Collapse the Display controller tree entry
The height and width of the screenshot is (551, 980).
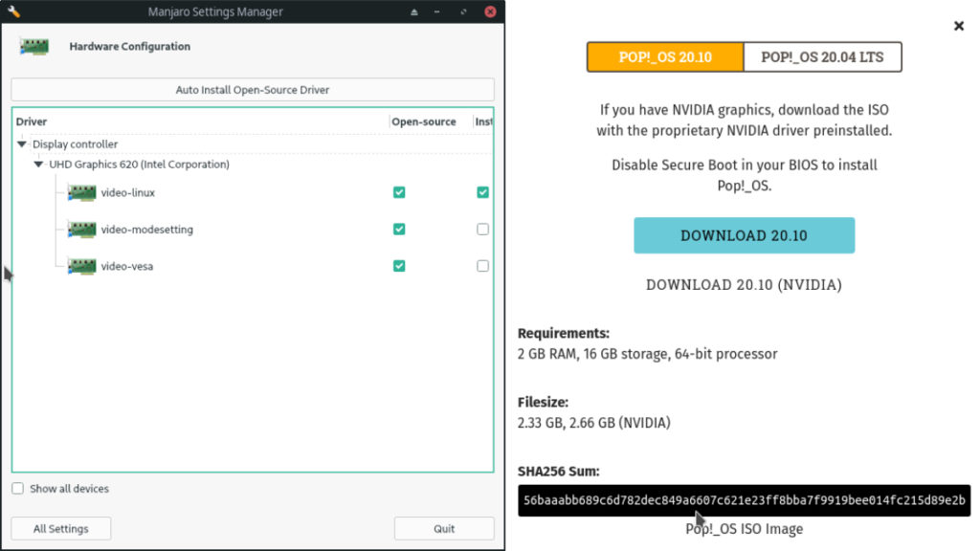(22, 144)
